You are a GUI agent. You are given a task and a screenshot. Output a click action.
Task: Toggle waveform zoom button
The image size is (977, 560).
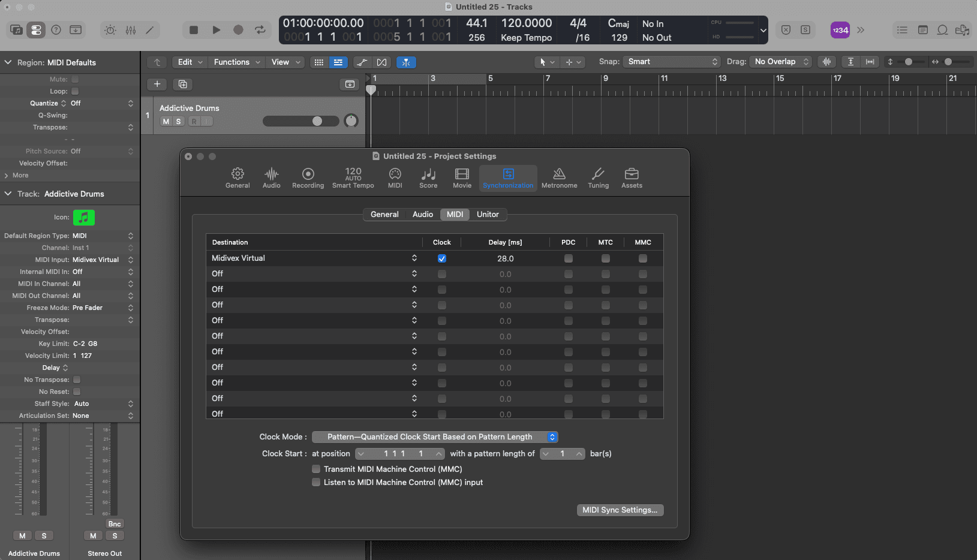(826, 62)
